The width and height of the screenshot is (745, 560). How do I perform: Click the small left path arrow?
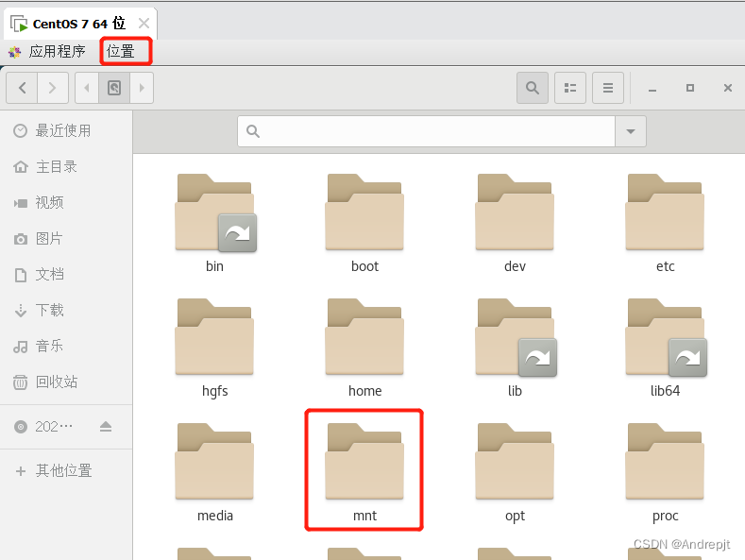87,88
